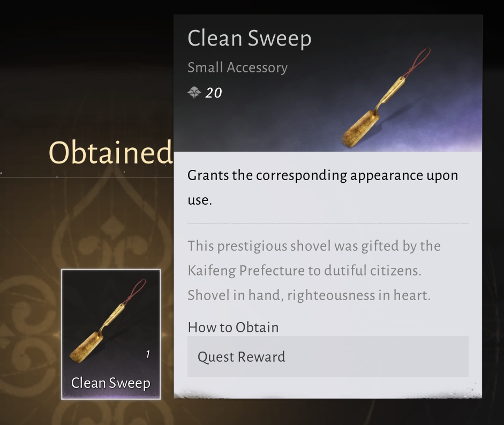Click the quantity 1 on the item slot
Image resolution: width=504 pixels, height=425 pixels.
pyautogui.click(x=148, y=354)
